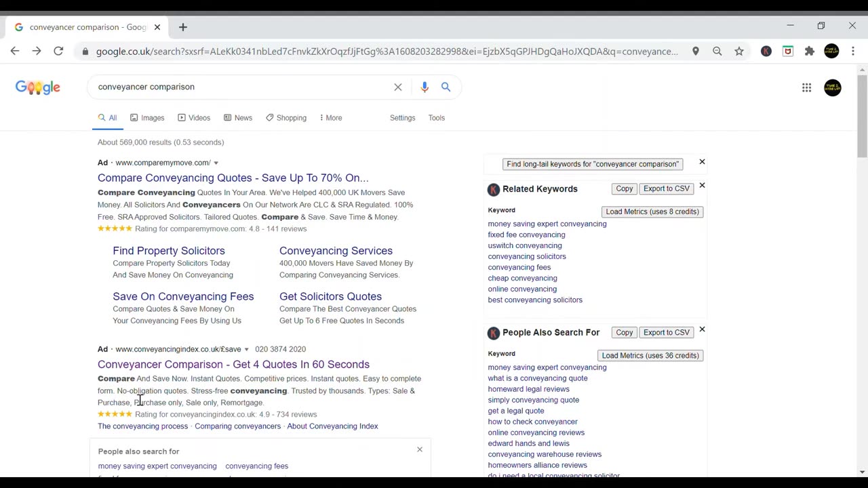This screenshot has width=868, height=488.
Task: Open the Pocket extension icon in toolbar
Action: pyautogui.click(x=788, y=51)
